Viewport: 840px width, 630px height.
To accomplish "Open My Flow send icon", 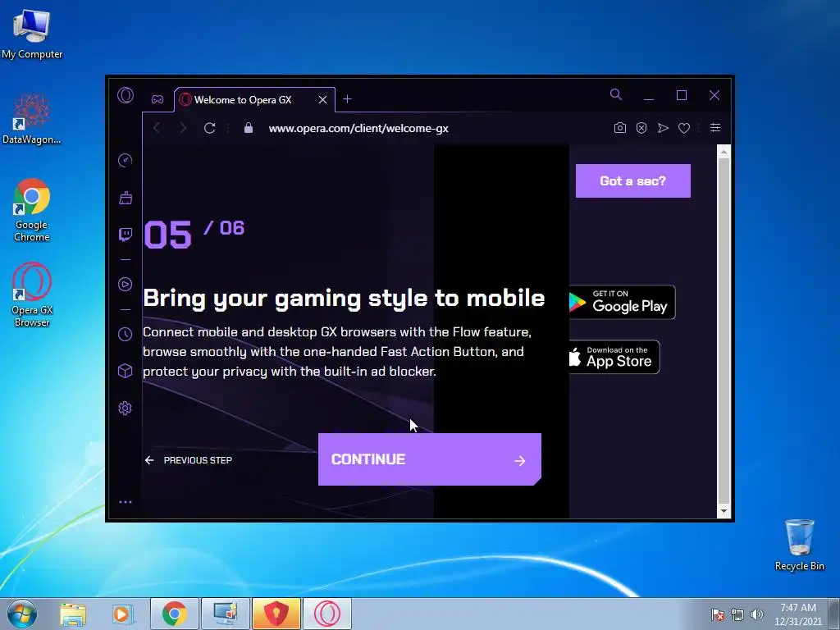I will [663, 128].
